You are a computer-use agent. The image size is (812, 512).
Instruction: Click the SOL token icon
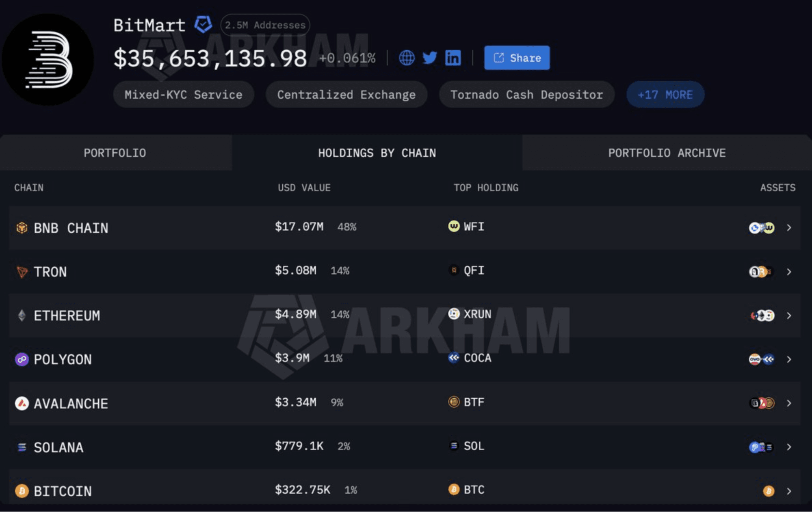click(x=454, y=445)
